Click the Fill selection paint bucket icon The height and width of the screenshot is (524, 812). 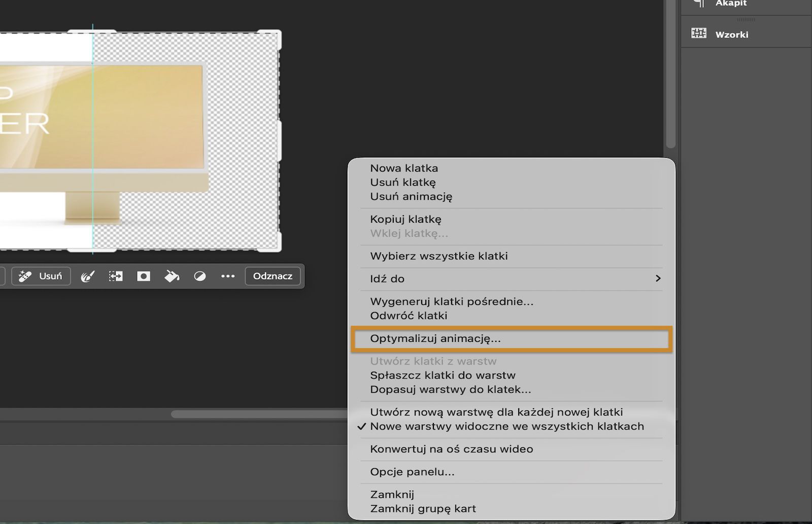point(172,276)
